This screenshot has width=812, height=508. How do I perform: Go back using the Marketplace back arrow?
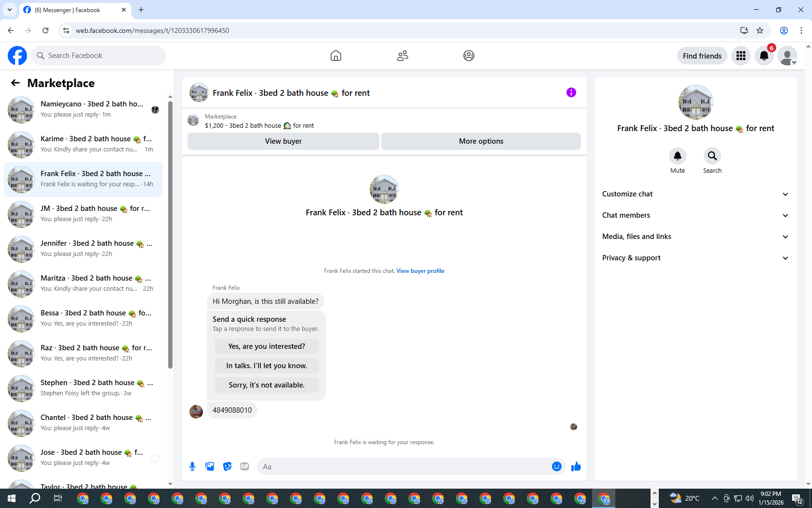(15, 83)
